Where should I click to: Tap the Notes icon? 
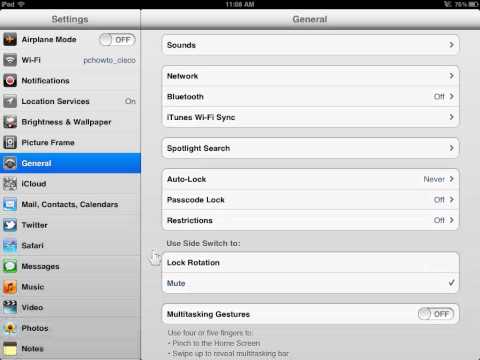10,349
